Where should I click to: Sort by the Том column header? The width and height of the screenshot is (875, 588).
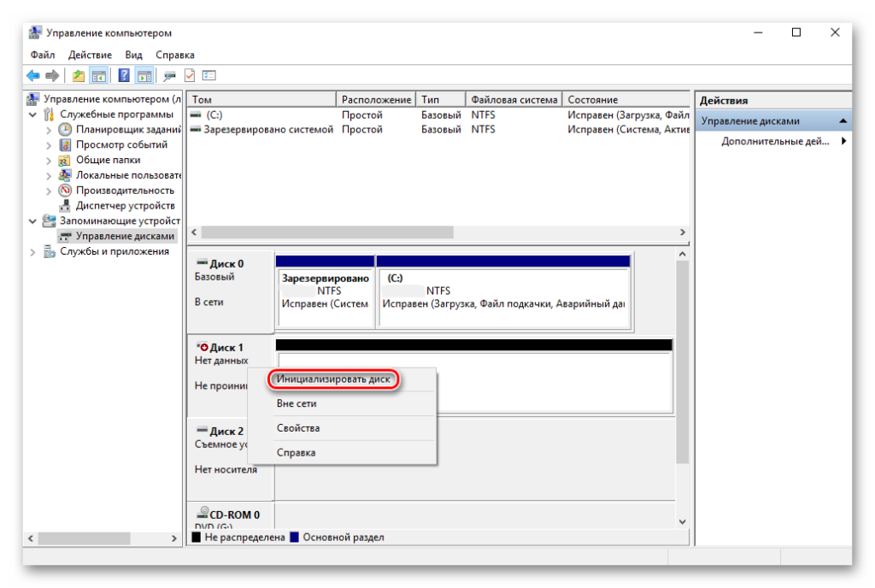261,99
